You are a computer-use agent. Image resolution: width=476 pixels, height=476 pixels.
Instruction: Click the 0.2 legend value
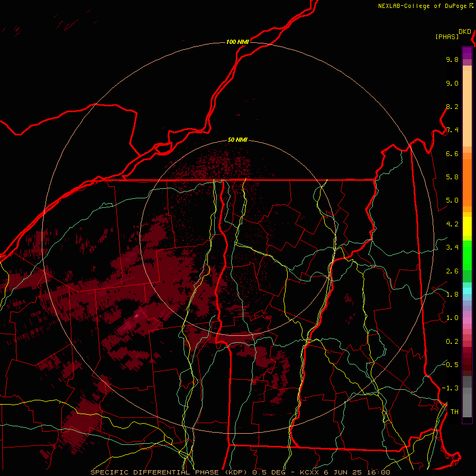tap(452, 342)
